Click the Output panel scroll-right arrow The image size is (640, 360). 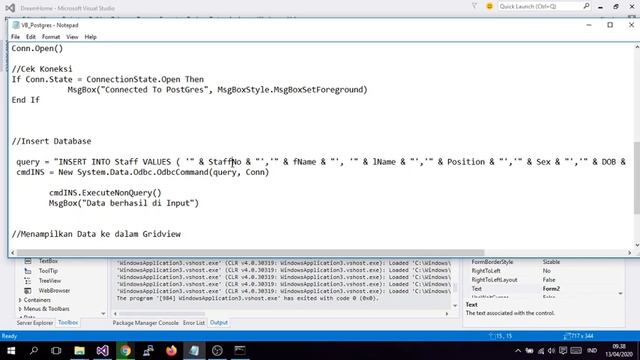447,313
